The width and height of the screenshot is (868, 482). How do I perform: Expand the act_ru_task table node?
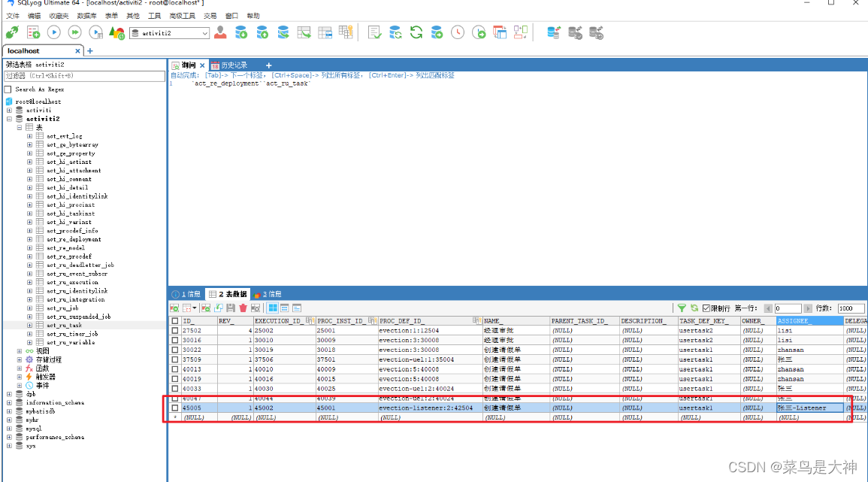(29, 325)
